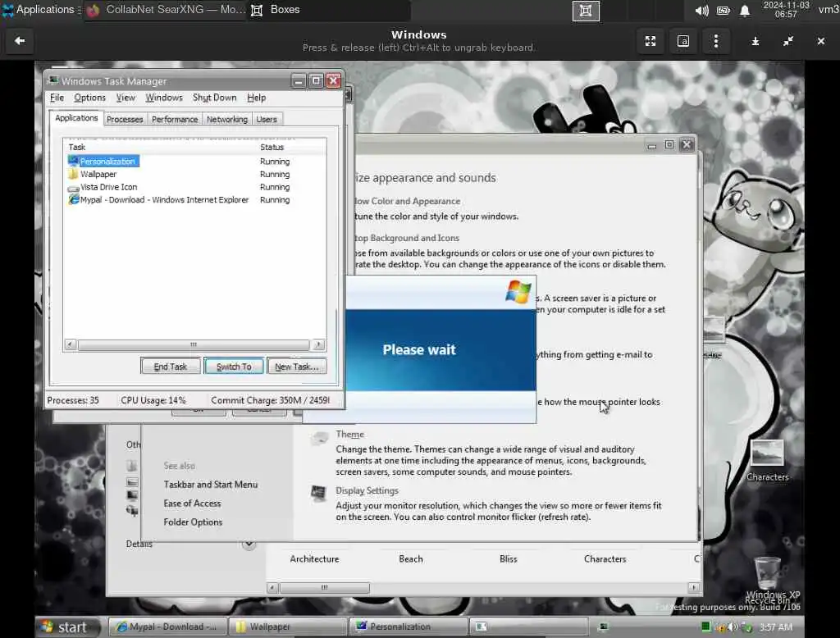Toggle Boxes fullscreen icon
Screen dimensions: 840x638
[x=651, y=41]
